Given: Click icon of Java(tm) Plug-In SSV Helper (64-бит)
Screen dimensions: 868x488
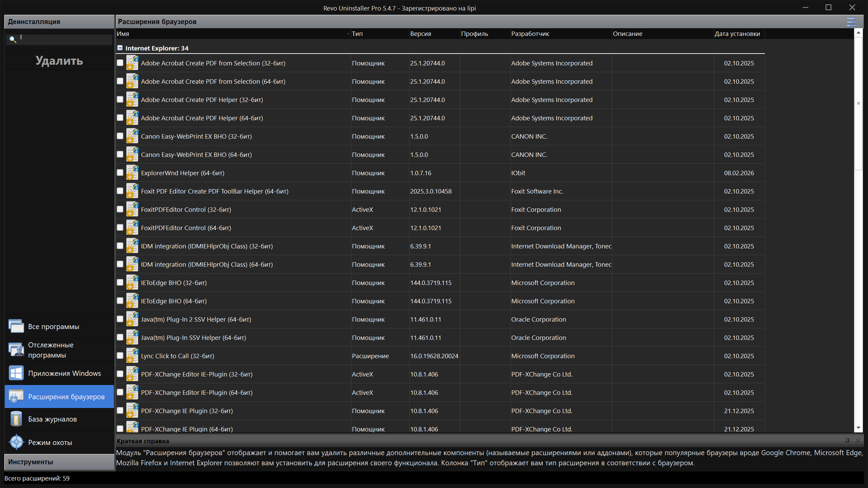Looking at the screenshot, I should (x=132, y=337).
